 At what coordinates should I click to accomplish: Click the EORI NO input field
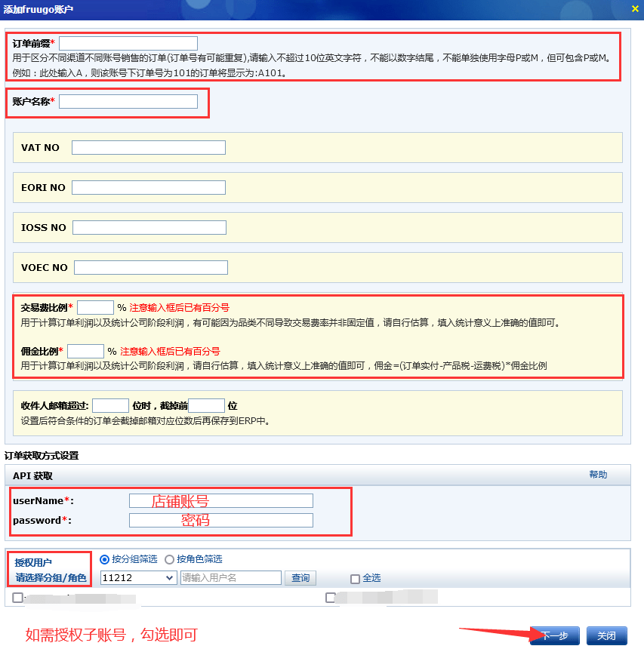click(148, 187)
